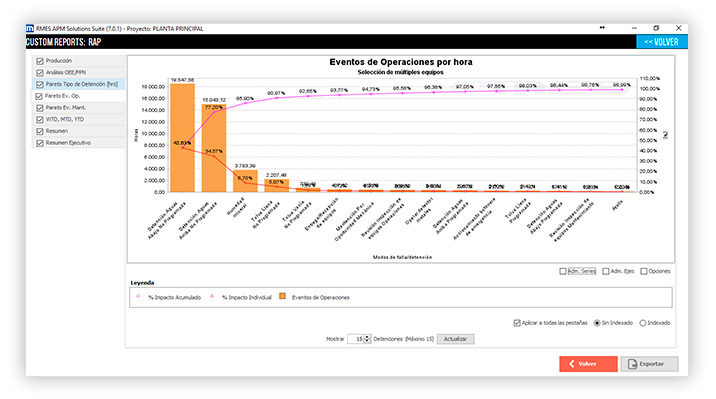Click the RMES app logo icon

pyautogui.click(x=30, y=28)
